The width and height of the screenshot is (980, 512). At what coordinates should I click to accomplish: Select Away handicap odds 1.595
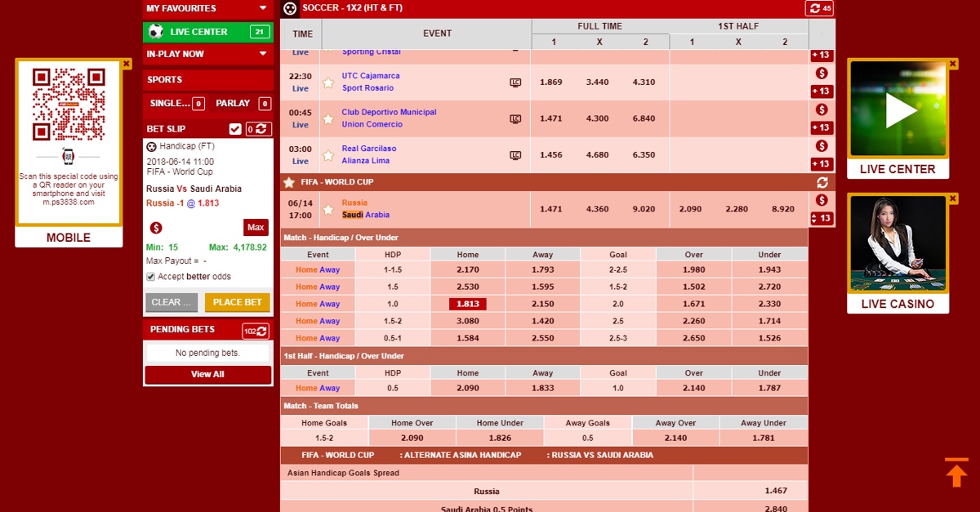pos(543,287)
